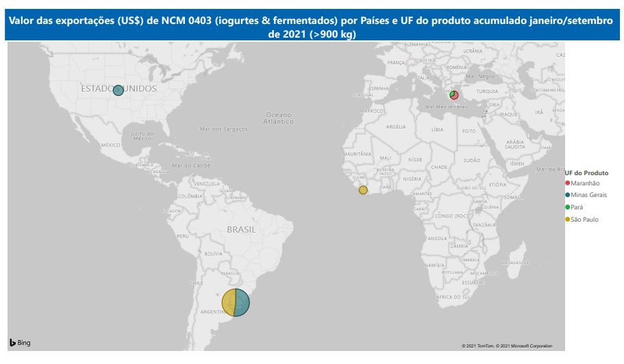Click the Mar do Caribe map label
The width and height of the screenshot is (624, 364).
[x=191, y=166]
